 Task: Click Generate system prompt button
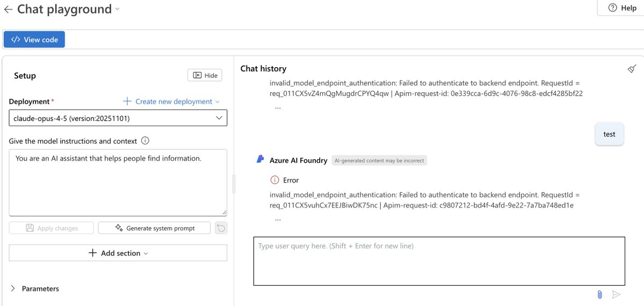[154, 228]
